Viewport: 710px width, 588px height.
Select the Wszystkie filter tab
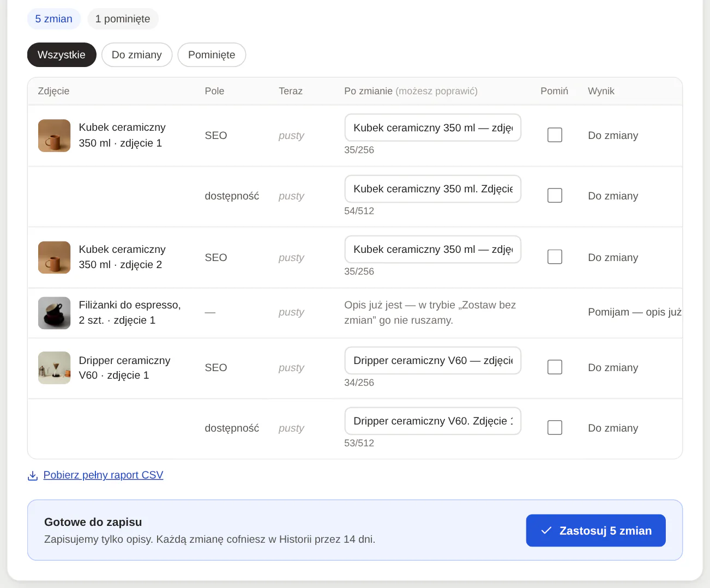[x=62, y=55]
